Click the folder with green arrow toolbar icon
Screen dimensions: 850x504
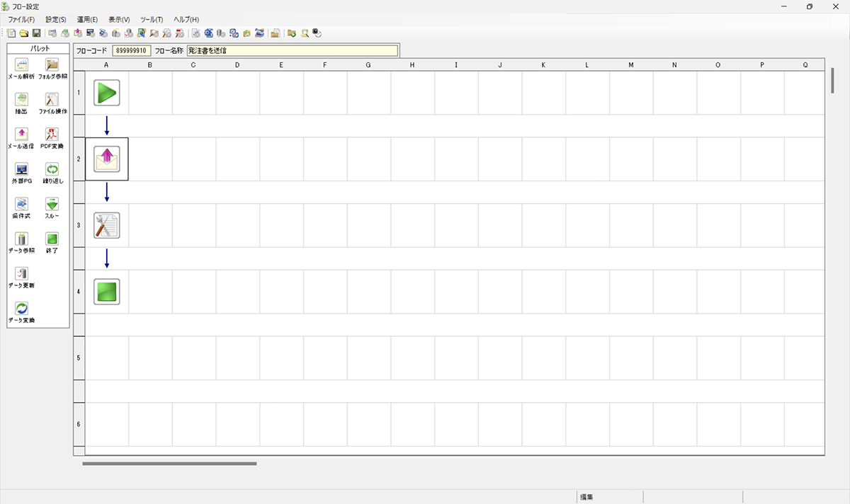(x=292, y=33)
